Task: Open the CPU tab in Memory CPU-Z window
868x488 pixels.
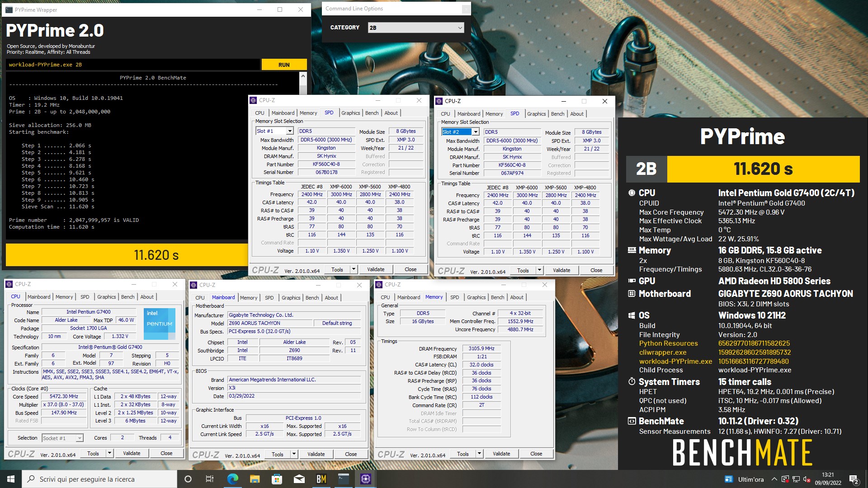Action: click(385, 297)
